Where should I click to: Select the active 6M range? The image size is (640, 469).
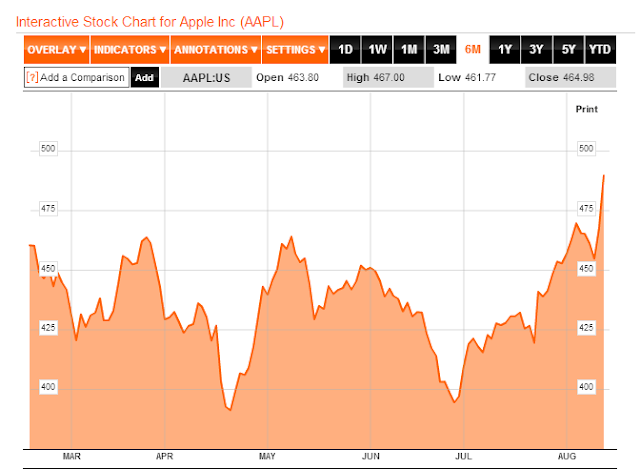473,50
